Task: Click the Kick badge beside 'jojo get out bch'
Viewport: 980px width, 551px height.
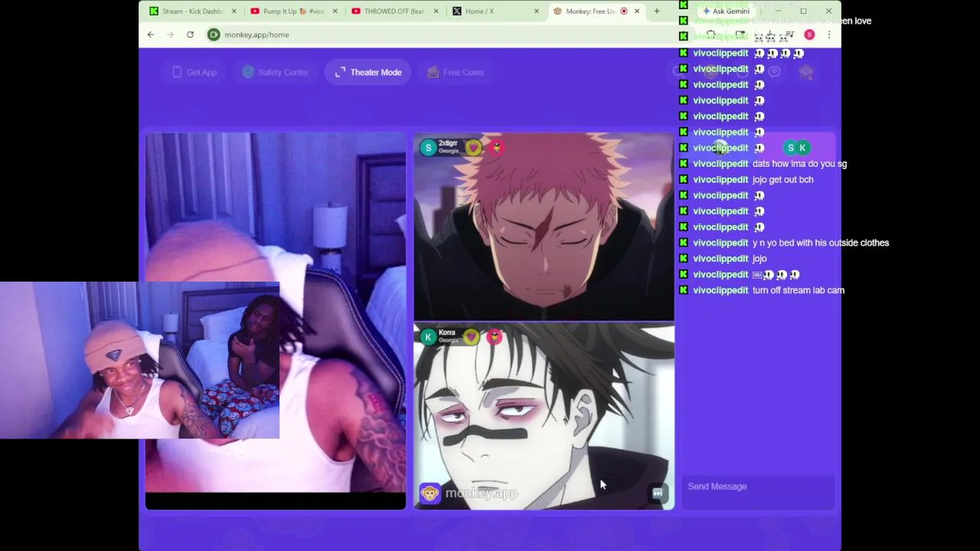Action: tap(684, 180)
